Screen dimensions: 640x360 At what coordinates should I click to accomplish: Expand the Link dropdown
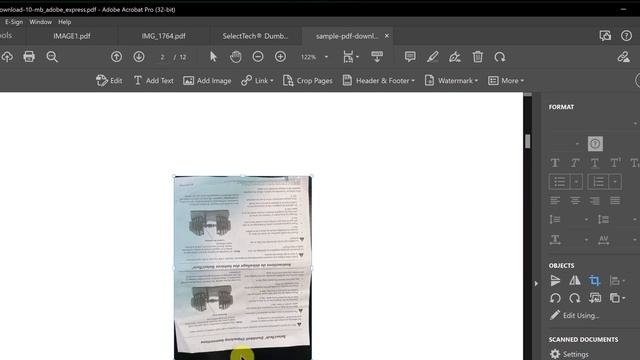257,80
